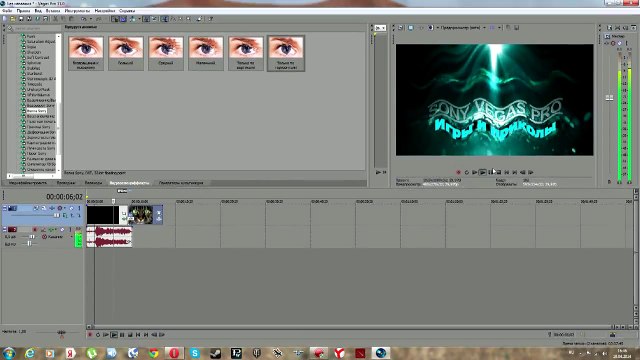Select the Zoom magnifier tool in toolbar
640x360 pixels.
click(x=188, y=19)
